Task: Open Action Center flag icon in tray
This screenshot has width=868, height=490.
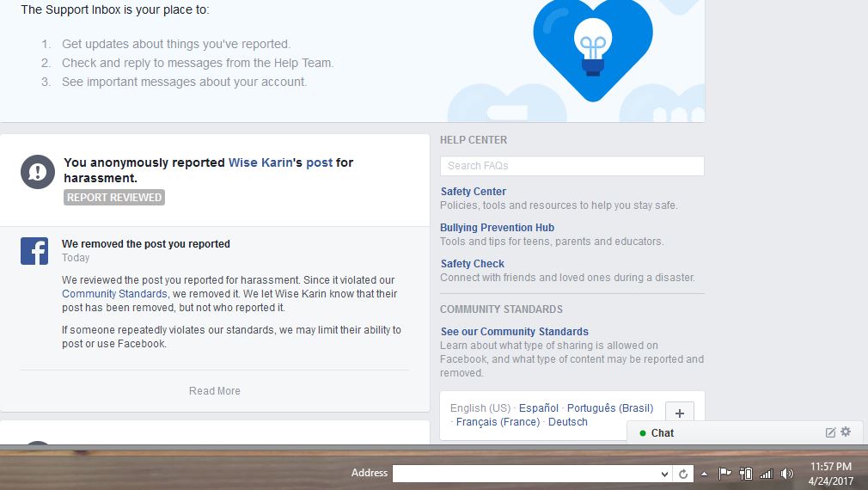Action: click(x=724, y=474)
